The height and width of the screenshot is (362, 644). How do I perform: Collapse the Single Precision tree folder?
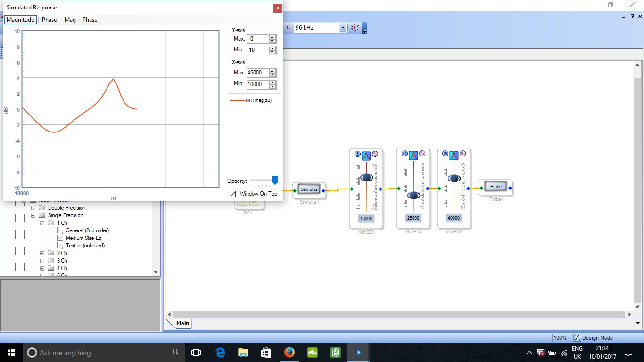[33, 215]
